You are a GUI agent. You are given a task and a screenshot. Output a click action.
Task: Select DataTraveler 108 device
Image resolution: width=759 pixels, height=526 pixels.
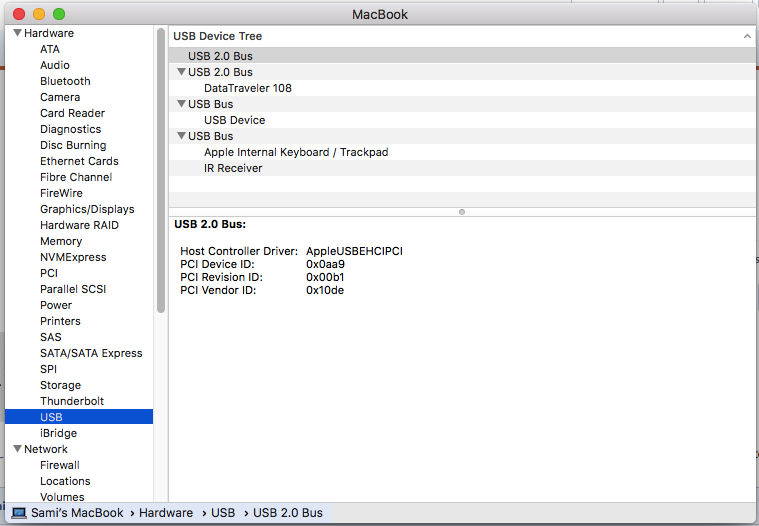[x=248, y=88]
